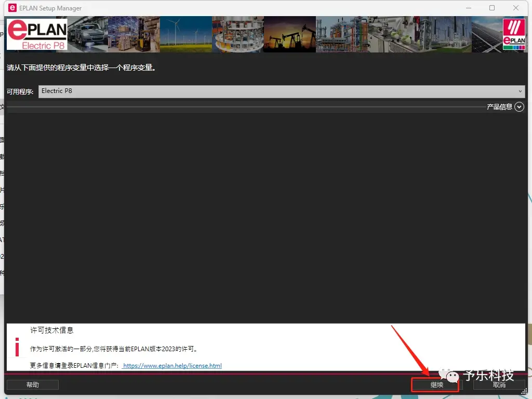Click the EPLAN版本2023 license sentence

pos(114,349)
